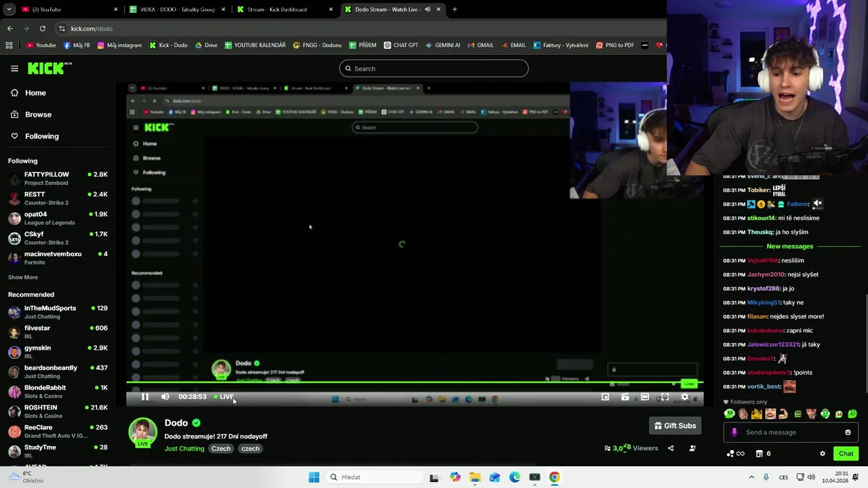The width and height of the screenshot is (868, 488).
Task: Click the Kick search field
Action: point(434,68)
